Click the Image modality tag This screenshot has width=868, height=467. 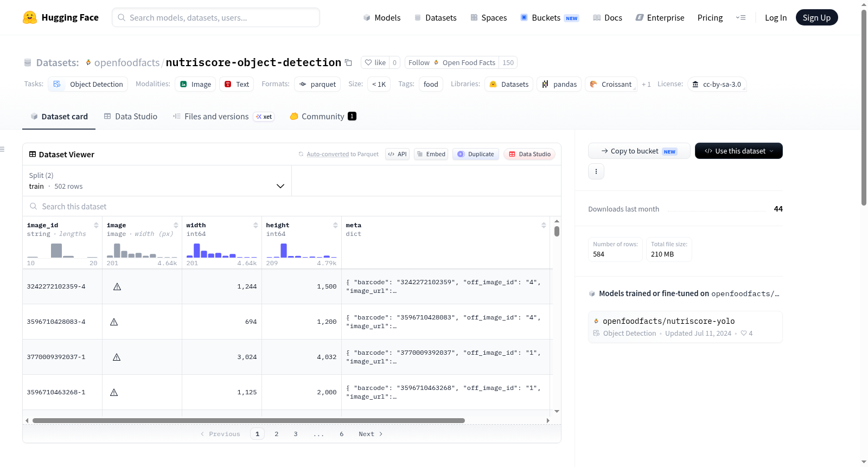click(195, 84)
